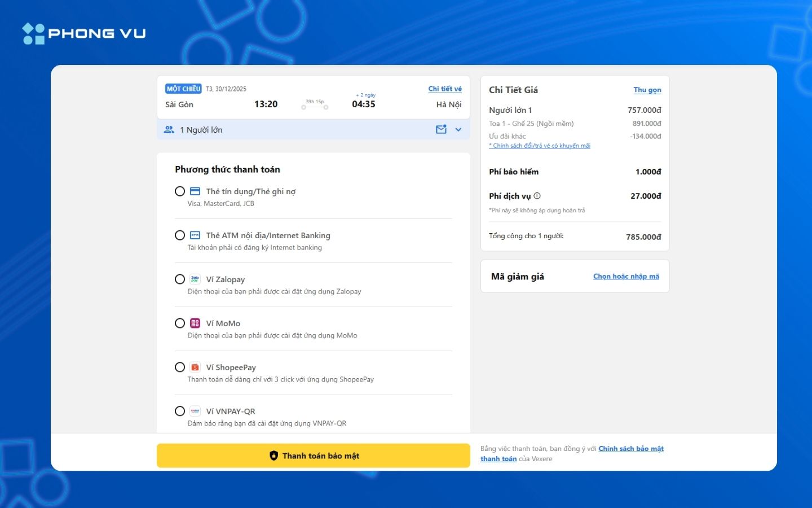Click the Người lớn 1 price 757.000đ
The width and height of the screenshot is (812, 508).
coord(645,110)
